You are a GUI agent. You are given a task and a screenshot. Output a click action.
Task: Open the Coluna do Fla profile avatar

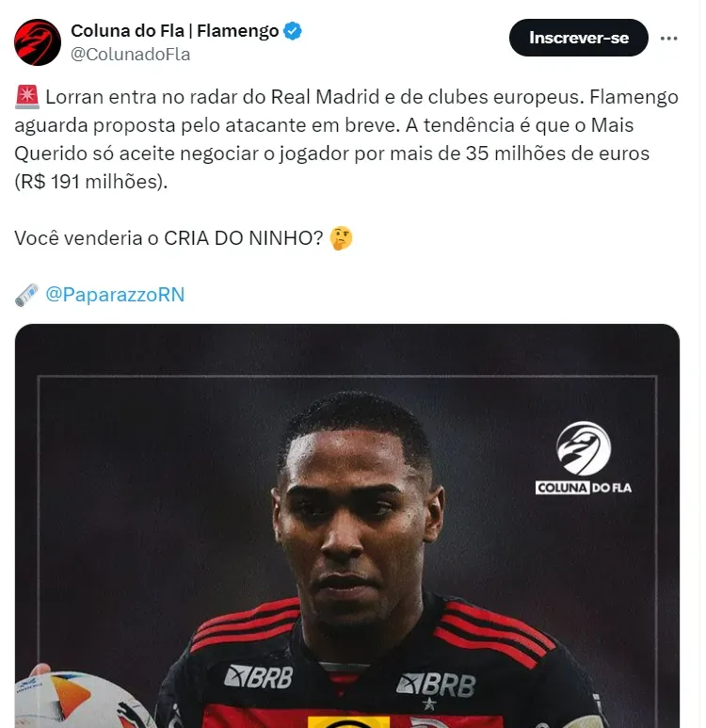click(x=38, y=42)
